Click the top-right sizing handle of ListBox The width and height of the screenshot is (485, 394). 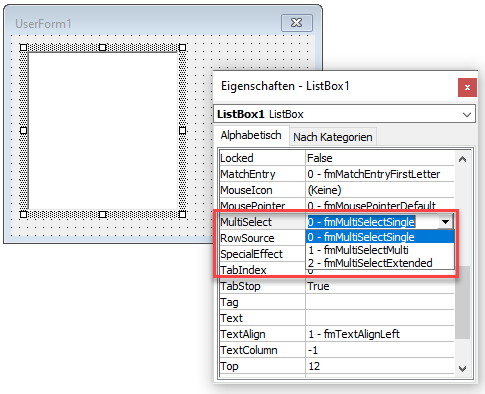pyautogui.click(x=182, y=47)
